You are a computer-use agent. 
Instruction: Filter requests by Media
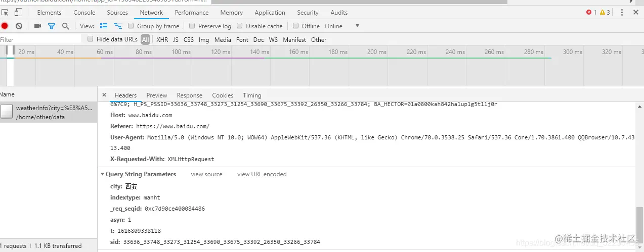point(223,39)
